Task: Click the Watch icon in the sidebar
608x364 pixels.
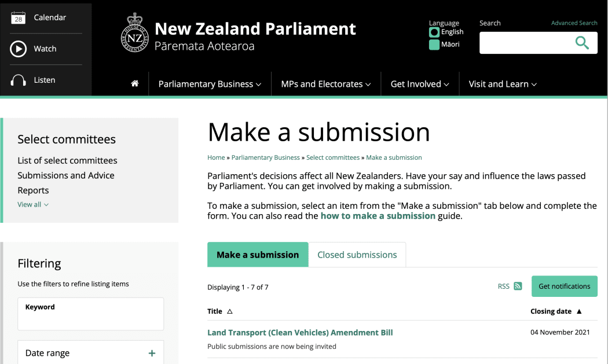Action: point(18,49)
